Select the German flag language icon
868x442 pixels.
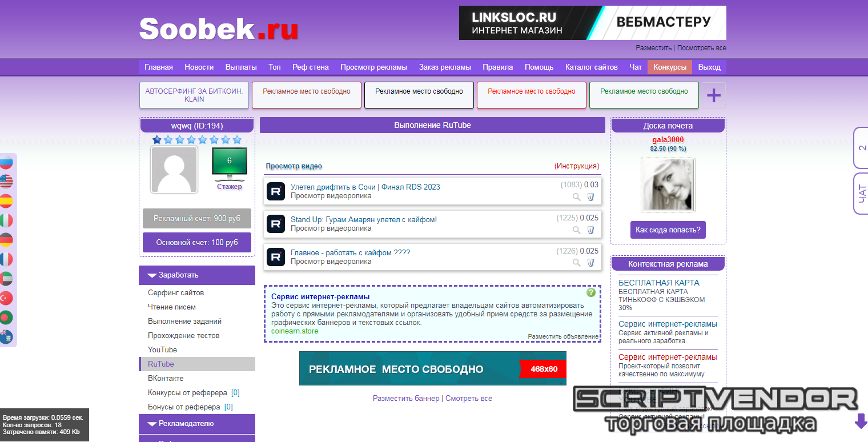[x=6, y=240]
